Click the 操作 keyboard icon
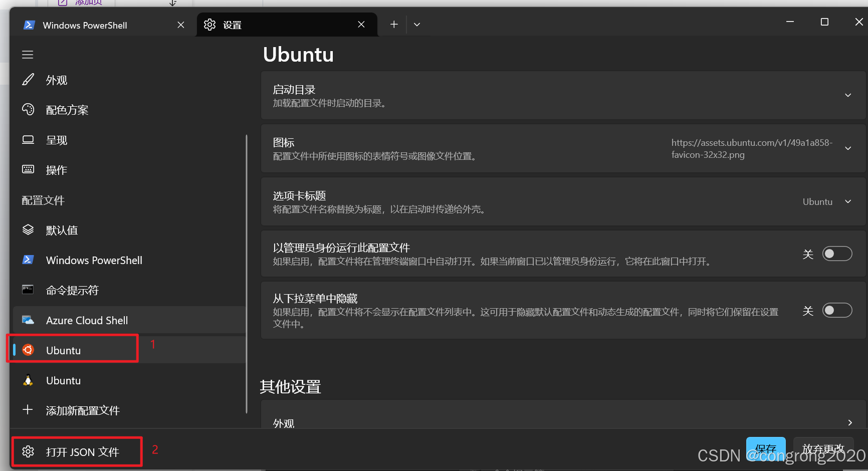The width and height of the screenshot is (868, 471). pos(28,169)
